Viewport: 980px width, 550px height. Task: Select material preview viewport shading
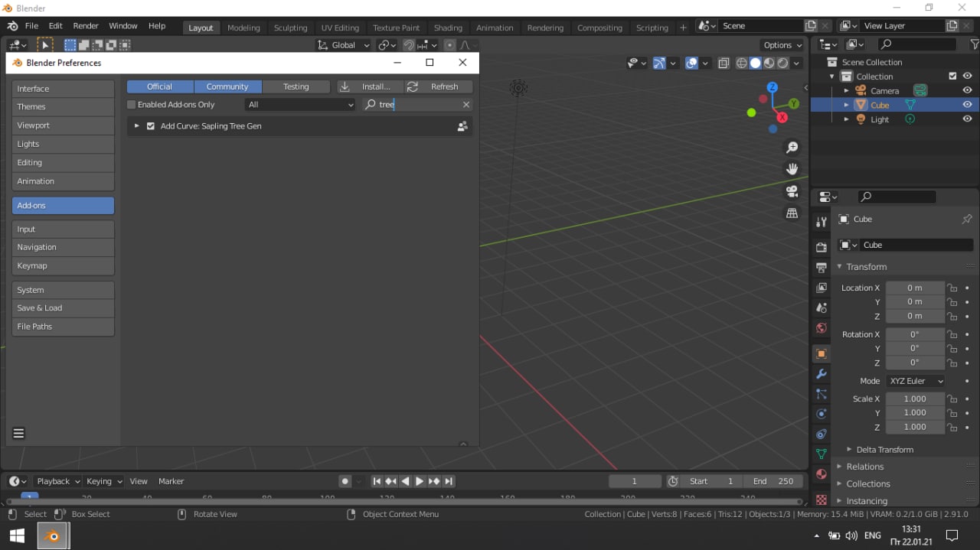tap(769, 63)
